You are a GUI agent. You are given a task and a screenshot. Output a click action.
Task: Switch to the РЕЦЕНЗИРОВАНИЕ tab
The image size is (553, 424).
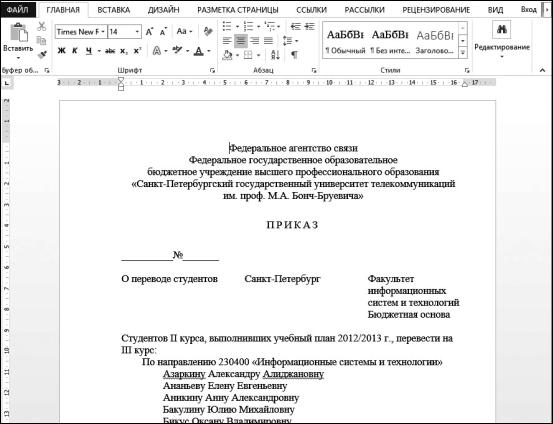pyautogui.click(x=436, y=10)
